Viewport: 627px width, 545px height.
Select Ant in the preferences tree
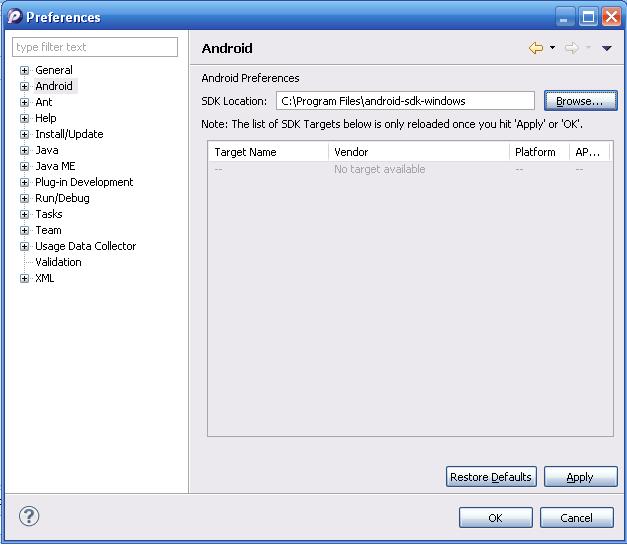click(44, 102)
